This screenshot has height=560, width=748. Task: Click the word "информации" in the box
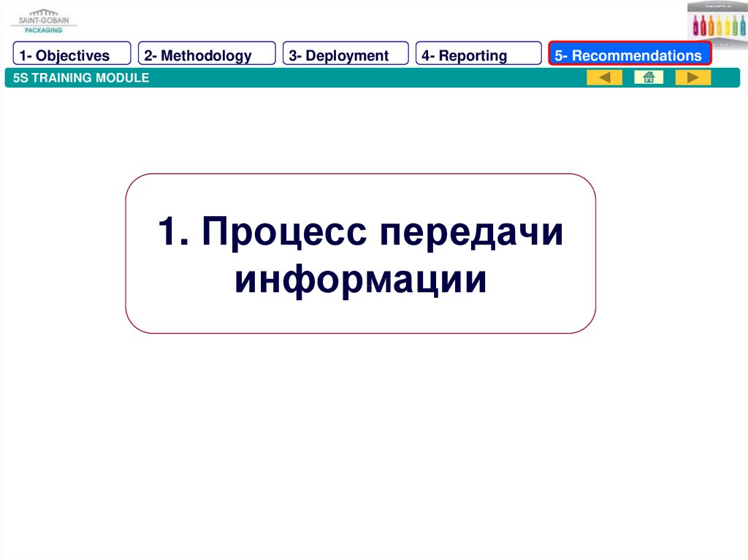point(360,280)
